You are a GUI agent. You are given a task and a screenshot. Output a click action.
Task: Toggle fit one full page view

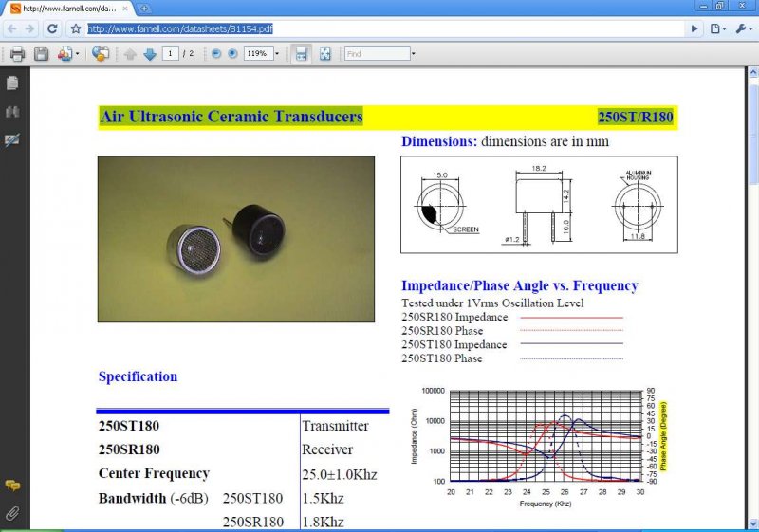tap(325, 54)
